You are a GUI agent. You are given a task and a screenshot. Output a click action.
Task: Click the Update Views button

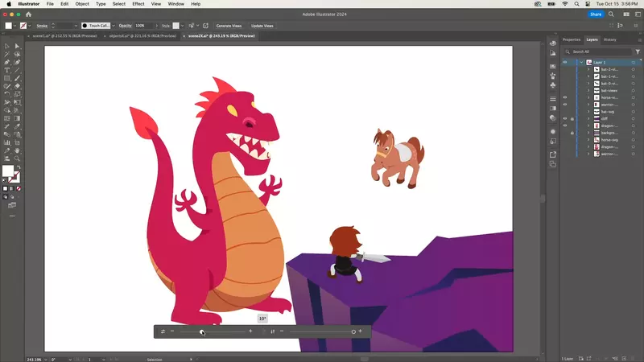262,26
